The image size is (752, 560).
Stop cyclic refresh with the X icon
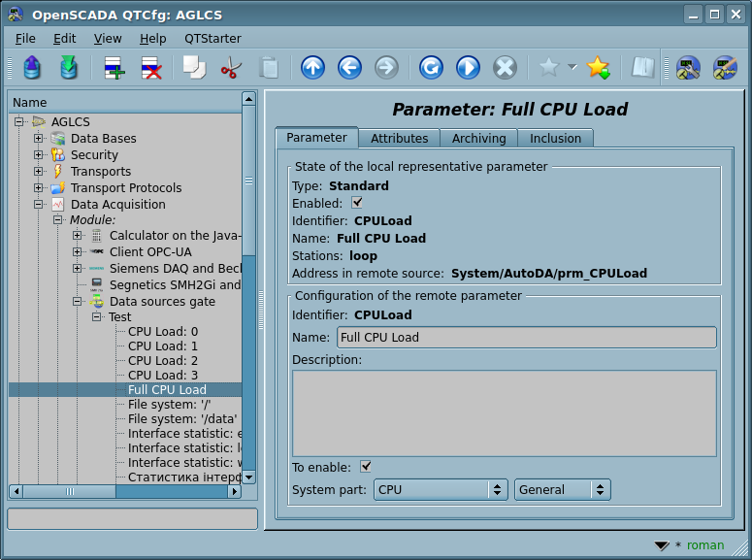point(505,67)
